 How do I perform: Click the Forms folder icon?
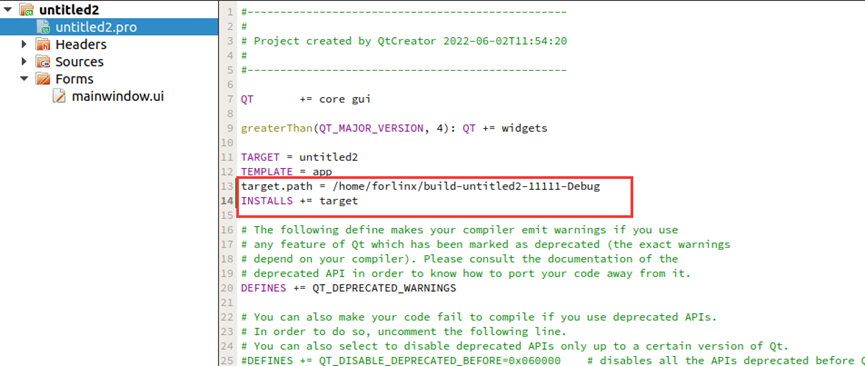(44, 79)
